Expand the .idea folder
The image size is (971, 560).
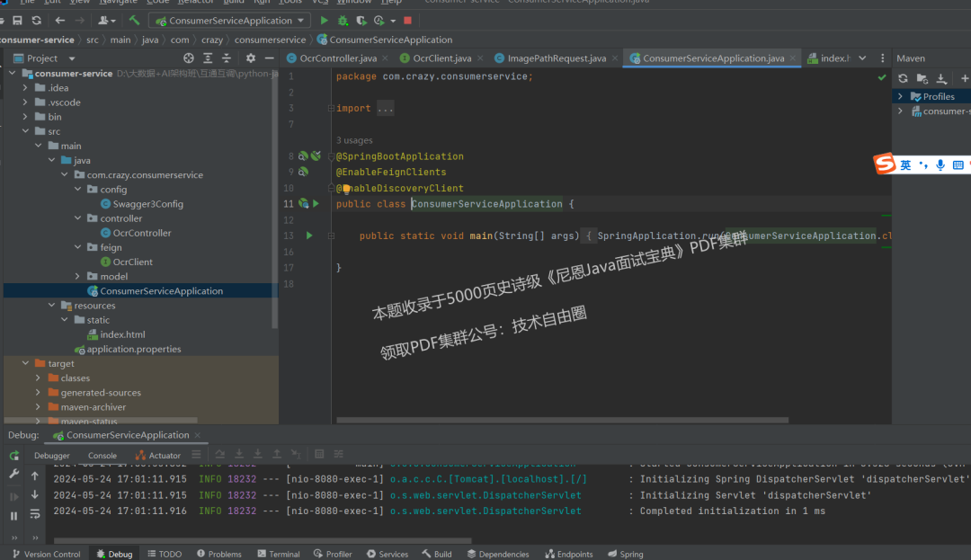25,88
